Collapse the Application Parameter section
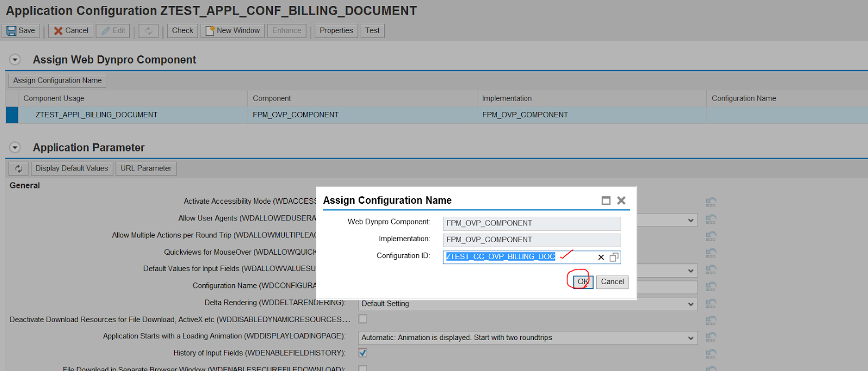 coord(15,148)
